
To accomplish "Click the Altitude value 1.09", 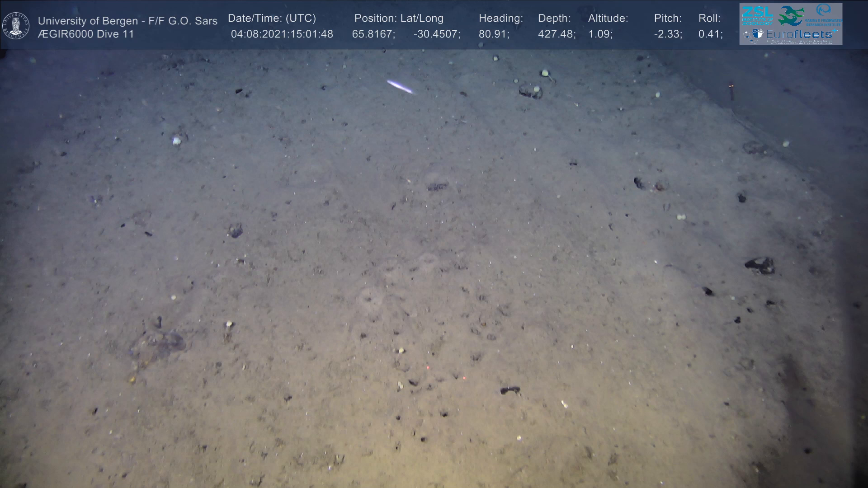I will point(600,34).
